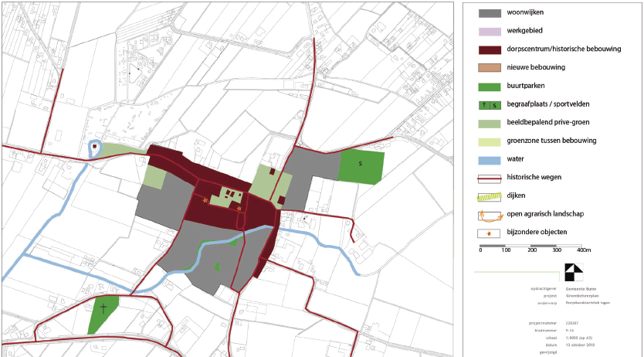Click the 400m scale bar under the legend

click(x=530, y=248)
